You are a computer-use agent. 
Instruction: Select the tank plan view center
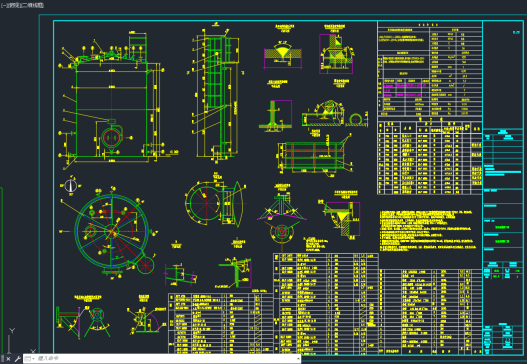(111, 231)
